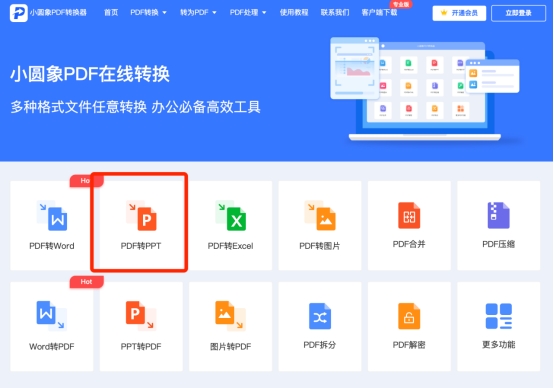
Task: Open the PDF拆分 split icon
Action: [320, 316]
